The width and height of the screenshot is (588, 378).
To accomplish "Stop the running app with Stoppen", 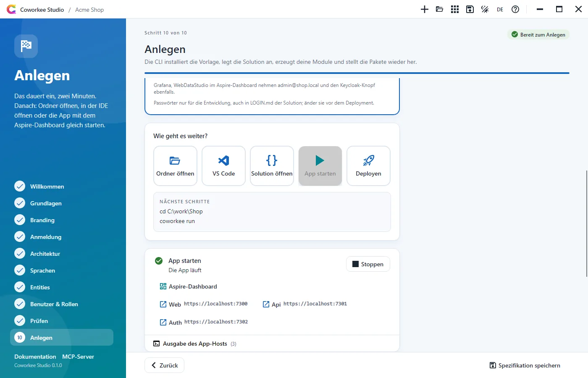I will [x=368, y=264].
